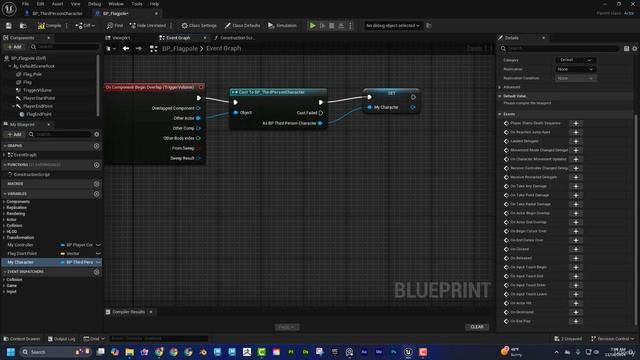
Task: Open the File menu
Action: (x=25, y=4)
